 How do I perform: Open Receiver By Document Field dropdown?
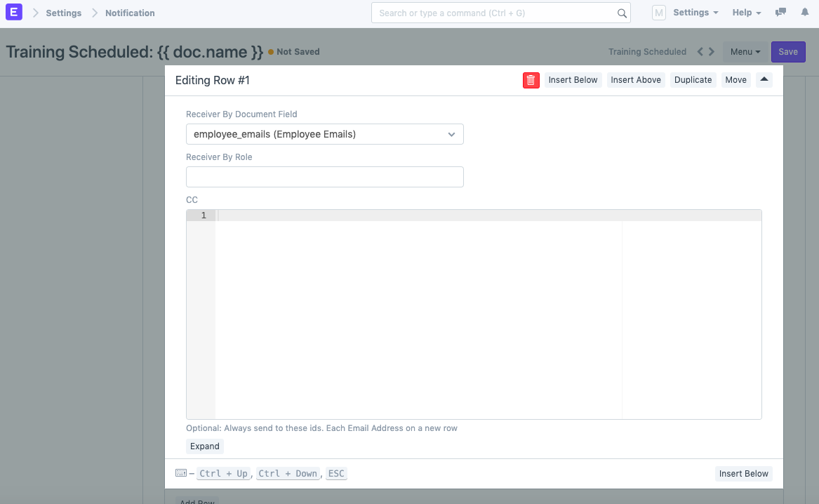tap(324, 134)
